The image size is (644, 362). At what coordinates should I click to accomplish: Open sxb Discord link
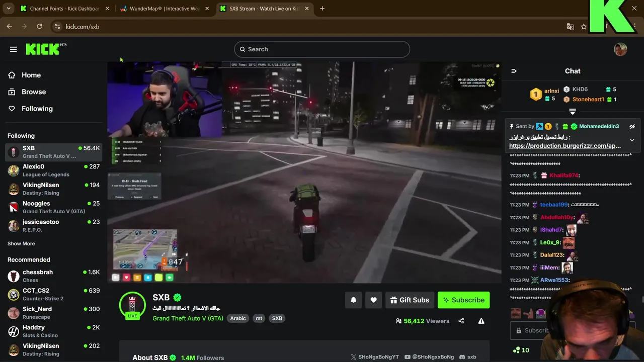[x=467, y=357]
